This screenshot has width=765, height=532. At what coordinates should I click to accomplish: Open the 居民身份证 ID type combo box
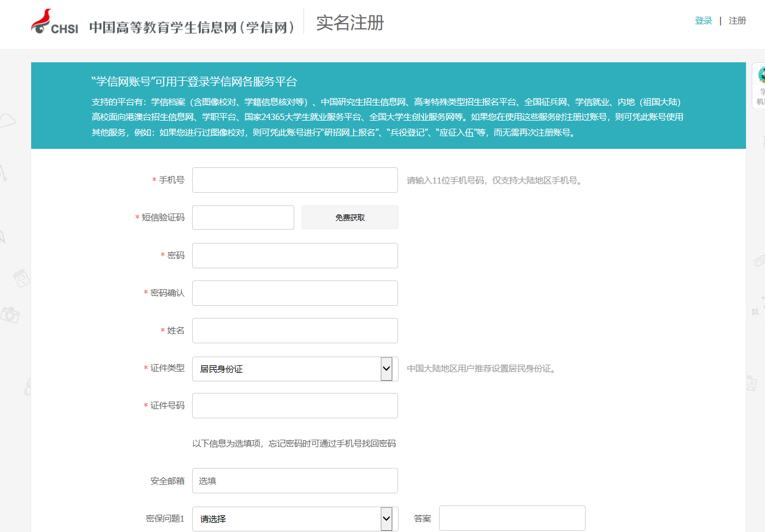287,369
